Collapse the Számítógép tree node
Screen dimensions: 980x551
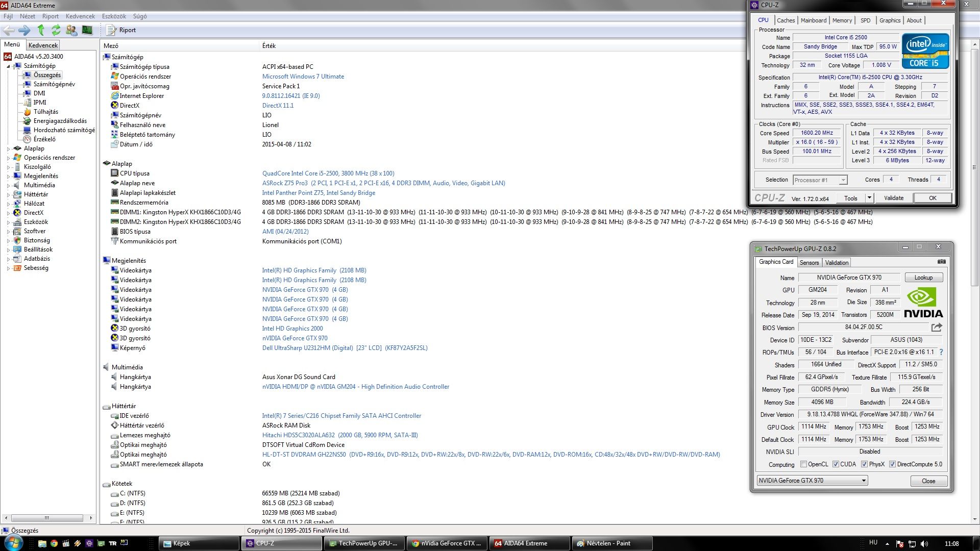click(8, 66)
